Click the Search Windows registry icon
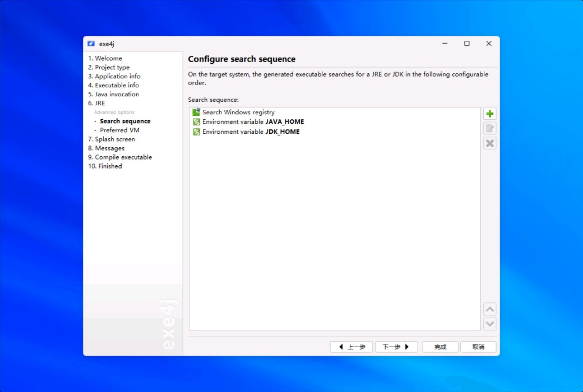The image size is (583, 392). point(196,112)
